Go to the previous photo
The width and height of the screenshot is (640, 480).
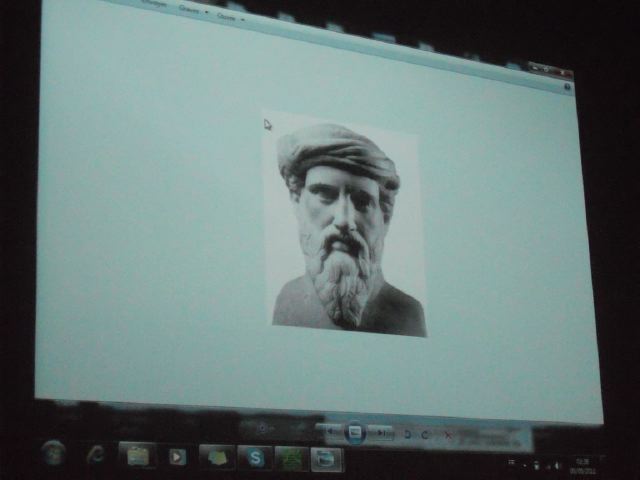click(331, 431)
